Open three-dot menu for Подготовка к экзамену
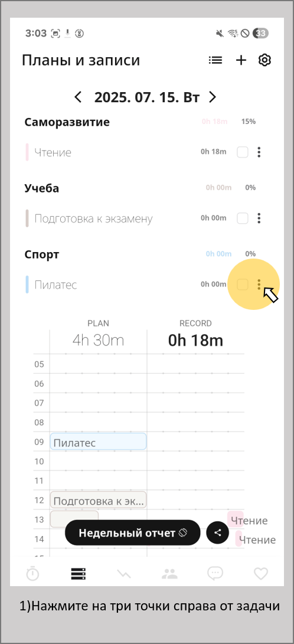 pyautogui.click(x=259, y=218)
